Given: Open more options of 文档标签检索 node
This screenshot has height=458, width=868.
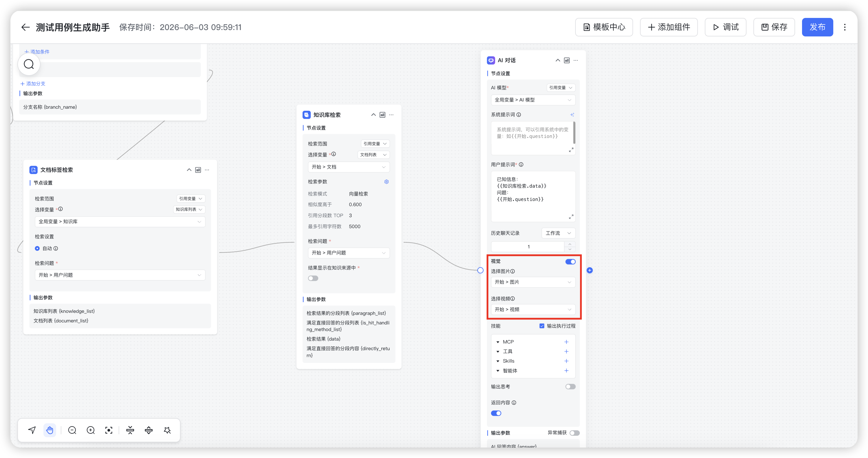Looking at the screenshot, I should (207, 170).
